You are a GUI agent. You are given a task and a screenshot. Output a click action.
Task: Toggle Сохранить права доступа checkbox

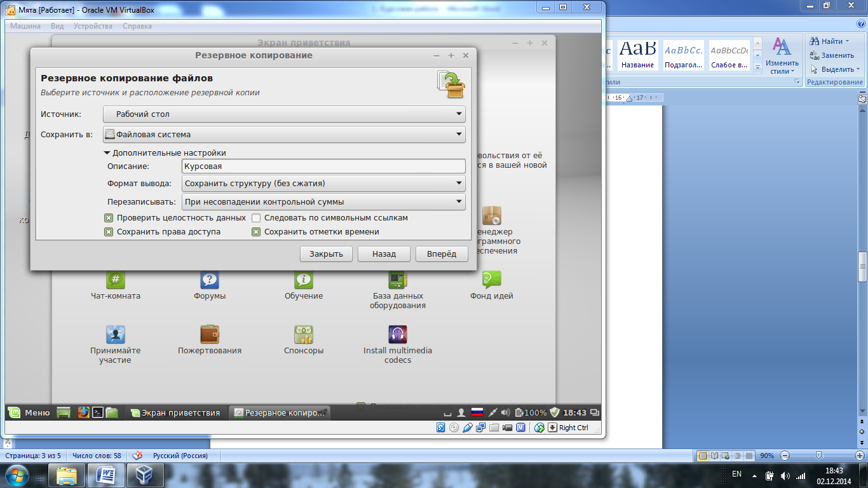(109, 232)
